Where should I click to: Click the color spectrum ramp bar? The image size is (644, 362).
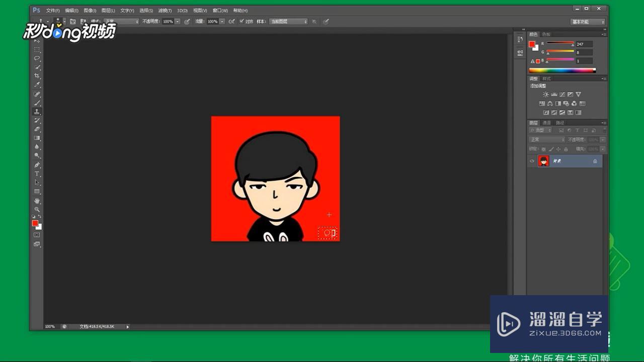click(x=562, y=70)
